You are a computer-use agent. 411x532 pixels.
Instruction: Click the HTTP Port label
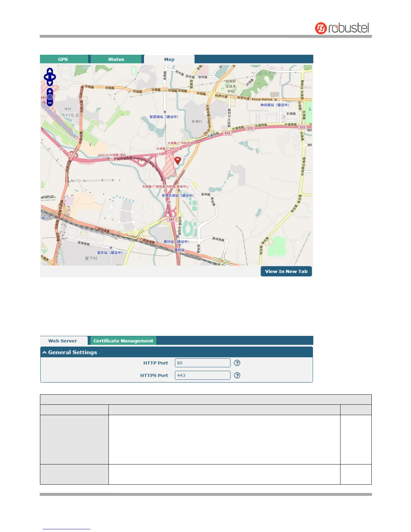[x=155, y=363]
